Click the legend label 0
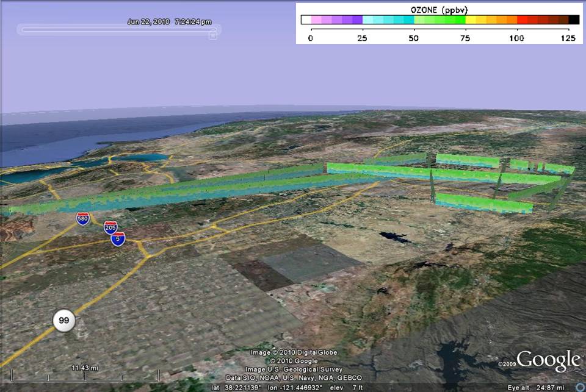Screen dimensions: 586x392 point(311,38)
